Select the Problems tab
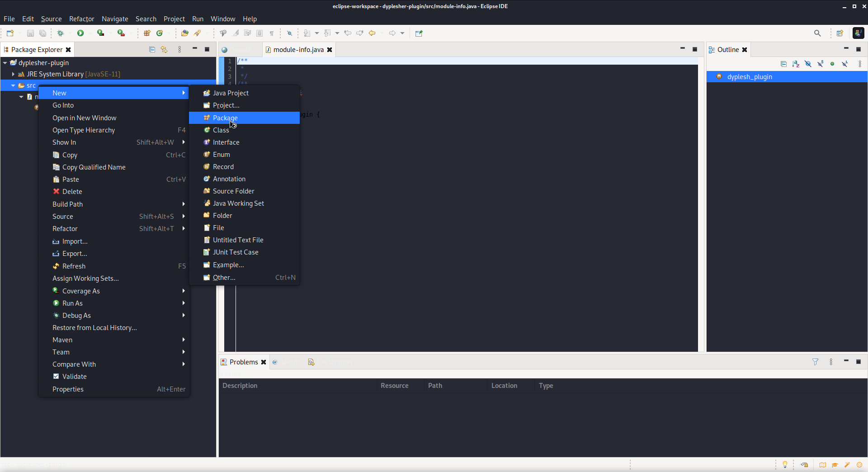Viewport: 868px width, 472px height. tap(244, 362)
